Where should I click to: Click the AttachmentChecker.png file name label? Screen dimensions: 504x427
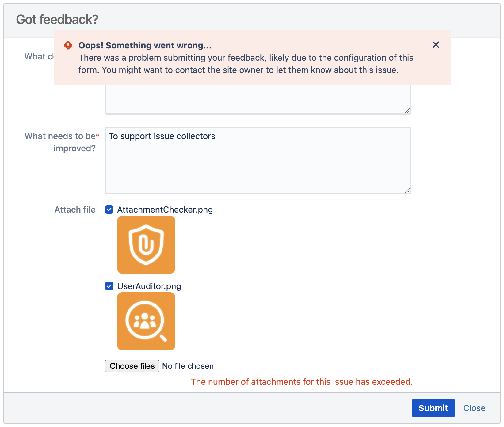pos(165,210)
